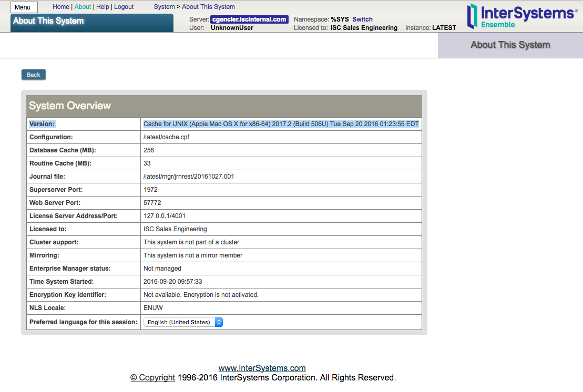Open the Help link

tap(103, 7)
